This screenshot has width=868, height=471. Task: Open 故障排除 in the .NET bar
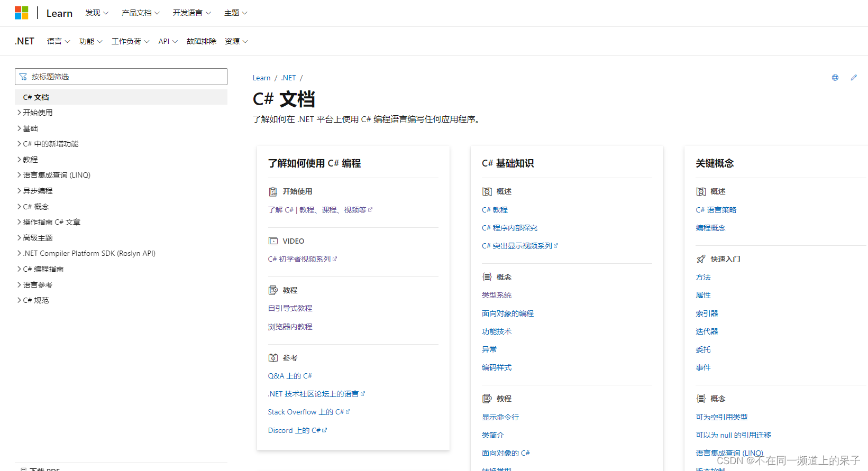coord(202,41)
